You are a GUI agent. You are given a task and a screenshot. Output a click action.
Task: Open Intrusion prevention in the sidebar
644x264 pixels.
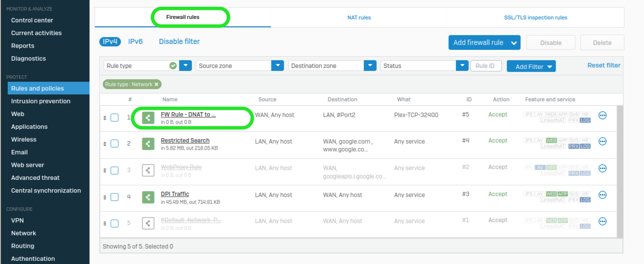(x=40, y=101)
